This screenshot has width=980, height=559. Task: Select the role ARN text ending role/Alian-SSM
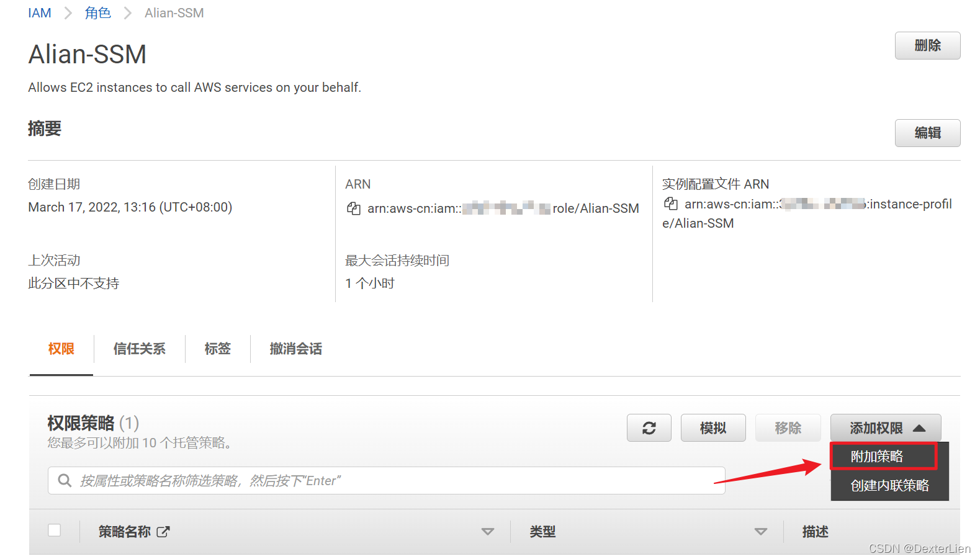(503, 208)
